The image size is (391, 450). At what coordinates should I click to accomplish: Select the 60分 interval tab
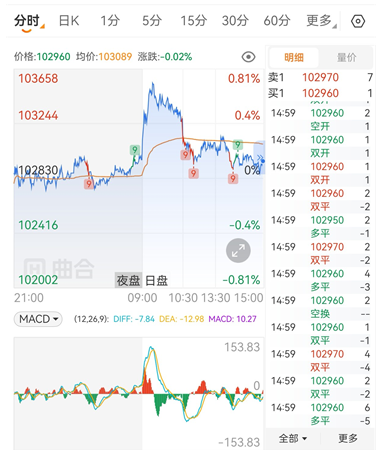(277, 21)
